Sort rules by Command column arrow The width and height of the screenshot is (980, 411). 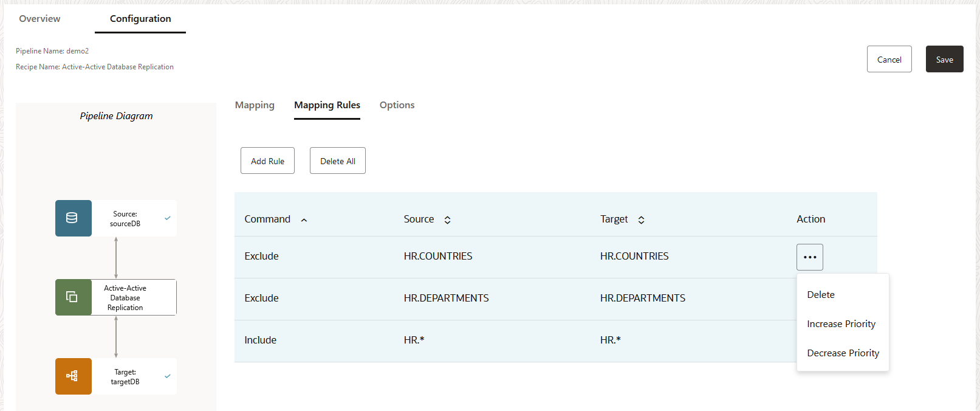pyautogui.click(x=304, y=220)
